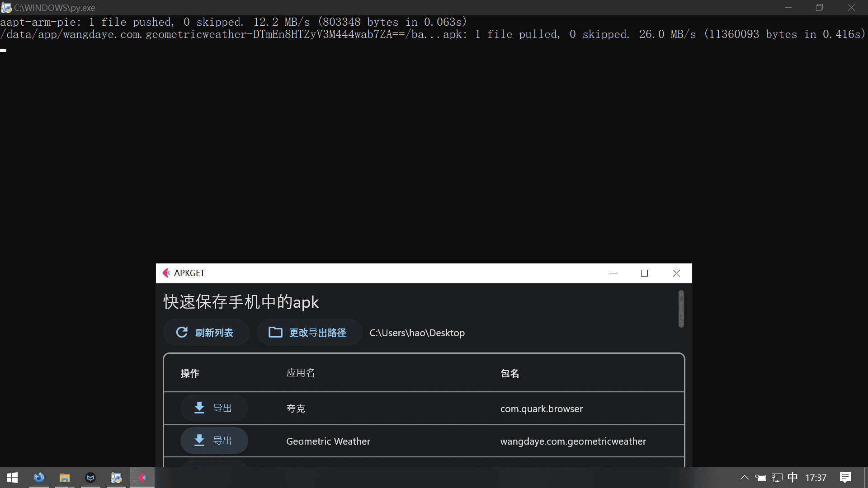Open the browser icon in taskbar
Screen dimensions: 868x488
[x=39, y=478]
